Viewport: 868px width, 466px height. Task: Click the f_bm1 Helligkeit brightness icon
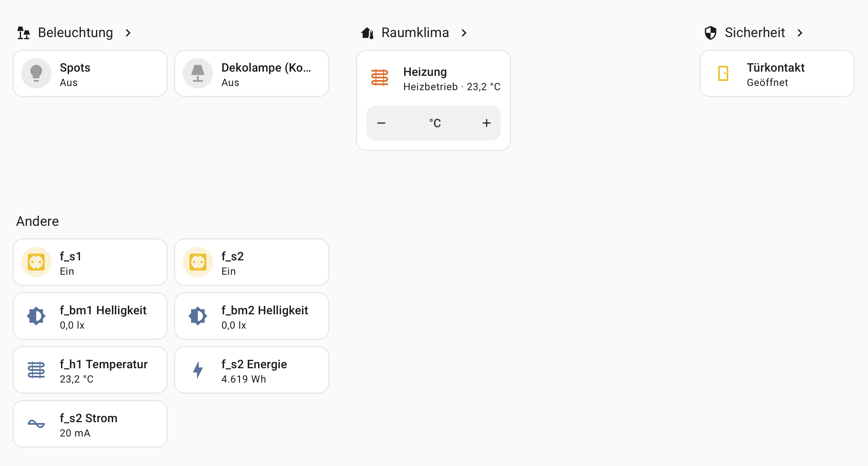[36, 316]
